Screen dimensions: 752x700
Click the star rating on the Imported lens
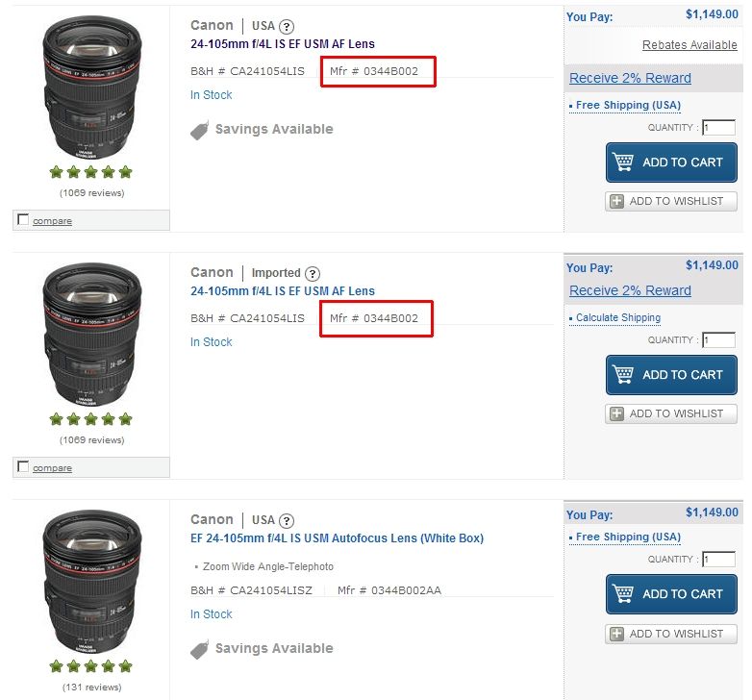tap(91, 420)
